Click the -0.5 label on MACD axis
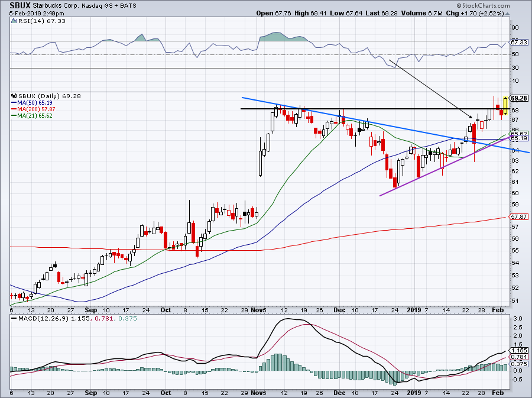The width and height of the screenshot is (532, 398). [517, 379]
